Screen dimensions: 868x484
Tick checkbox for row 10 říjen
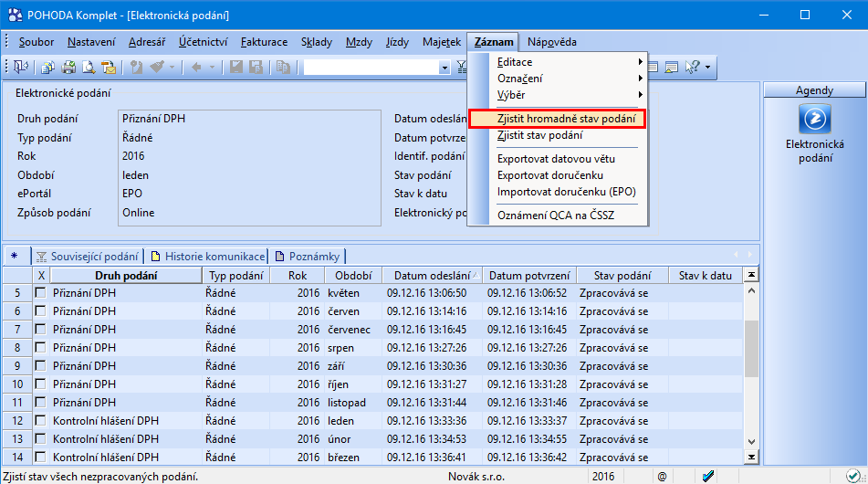pos(40,384)
